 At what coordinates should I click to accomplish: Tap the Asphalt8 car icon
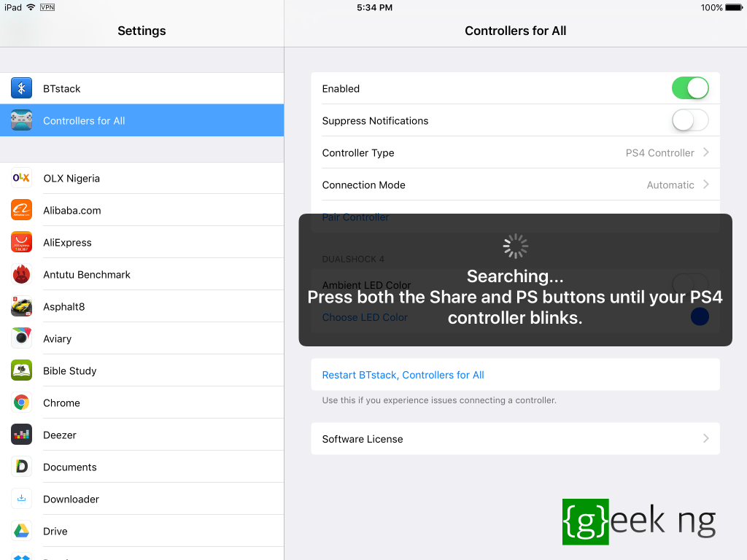21,306
